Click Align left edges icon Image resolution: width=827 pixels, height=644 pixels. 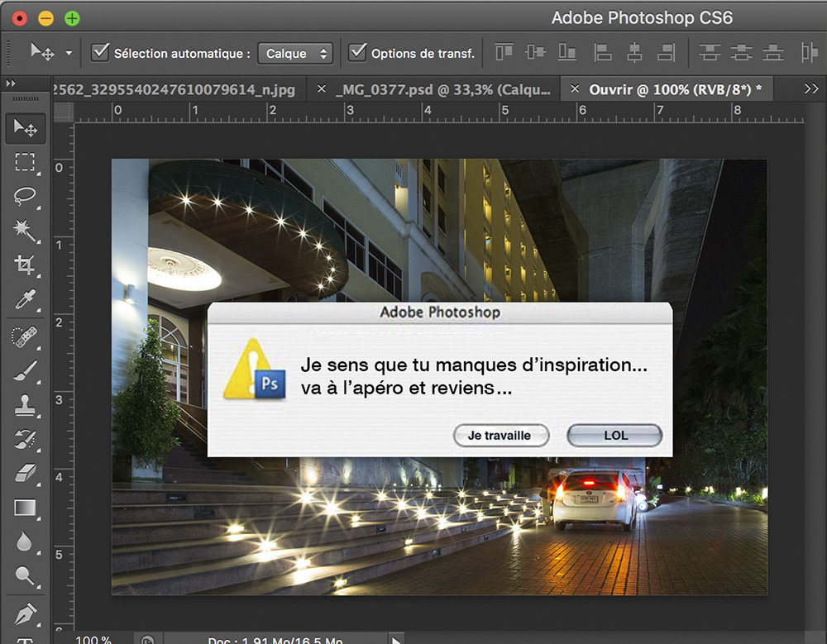[x=602, y=52]
